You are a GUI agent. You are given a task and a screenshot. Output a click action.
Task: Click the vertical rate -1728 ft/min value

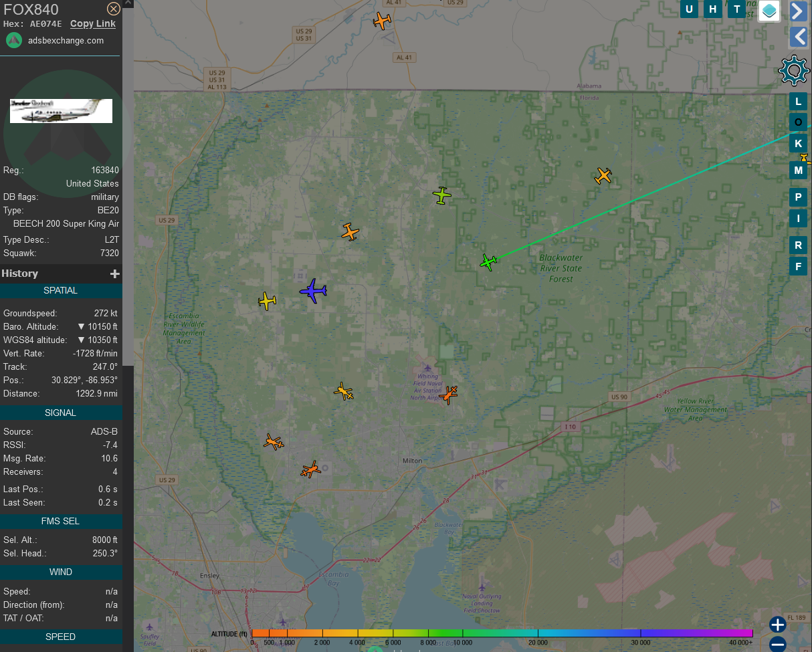tap(95, 354)
